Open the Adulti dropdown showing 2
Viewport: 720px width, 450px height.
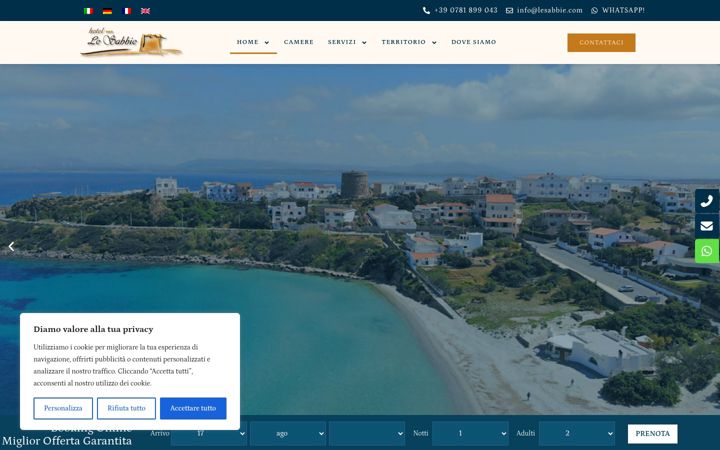577,433
